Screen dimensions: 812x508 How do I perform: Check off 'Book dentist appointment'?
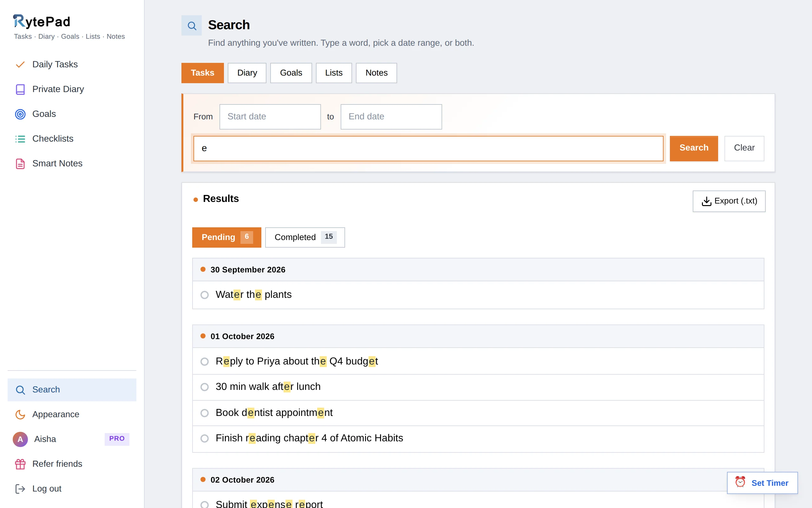coord(204,413)
